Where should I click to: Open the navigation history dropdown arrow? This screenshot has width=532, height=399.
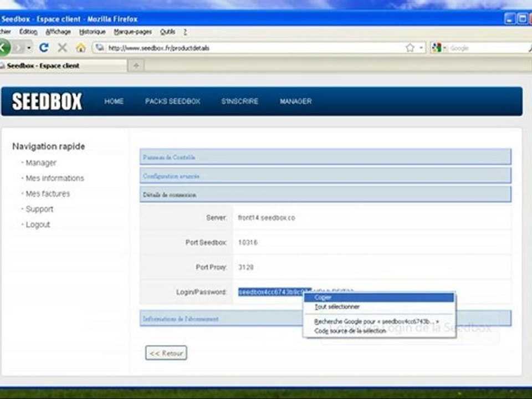(x=29, y=48)
